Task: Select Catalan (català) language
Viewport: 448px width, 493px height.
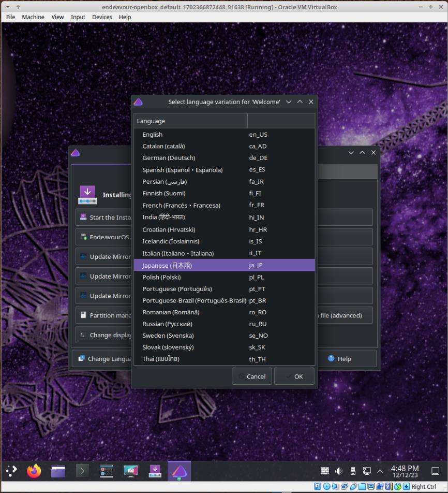Action: click(x=225, y=146)
